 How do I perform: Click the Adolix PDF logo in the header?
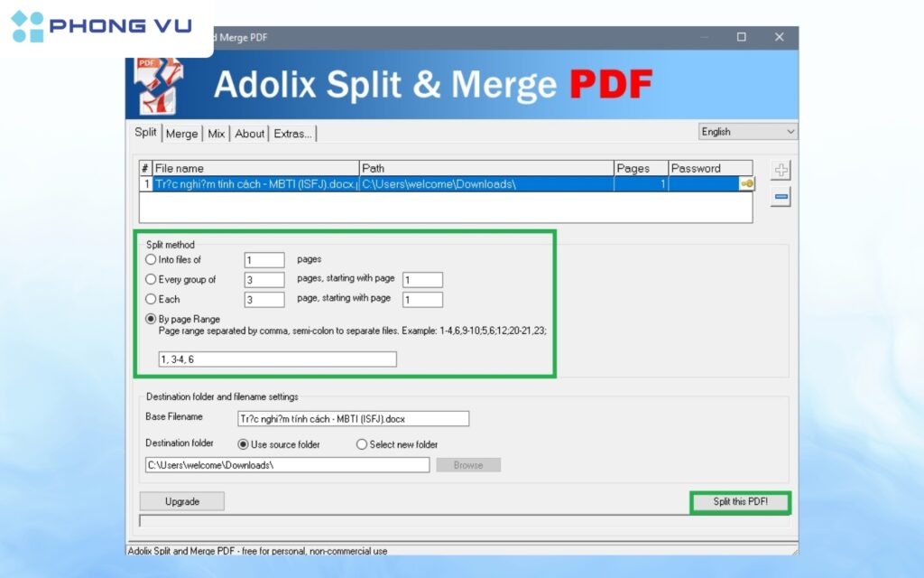[159, 84]
